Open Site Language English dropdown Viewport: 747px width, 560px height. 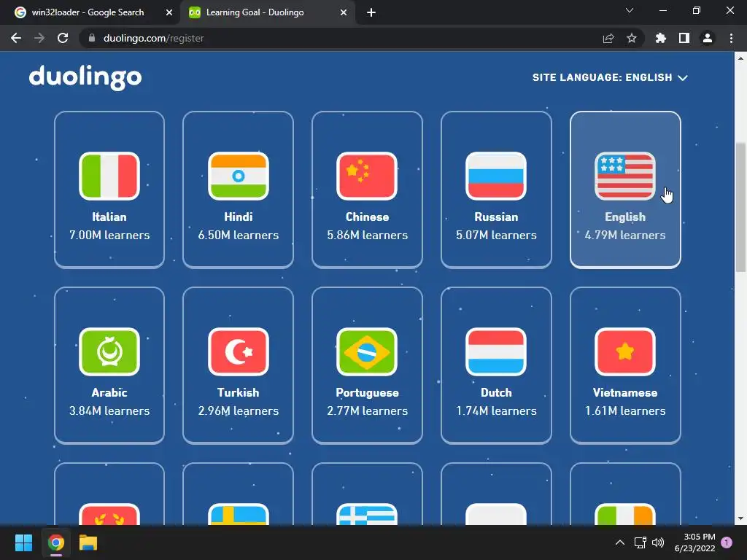(x=610, y=77)
